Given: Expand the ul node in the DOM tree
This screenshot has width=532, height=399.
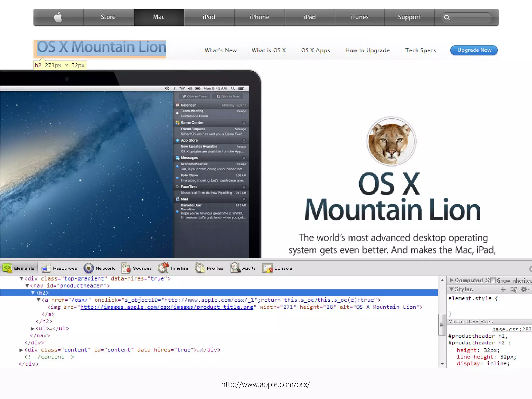Looking at the screenshot, I should [x=33, y=329].
